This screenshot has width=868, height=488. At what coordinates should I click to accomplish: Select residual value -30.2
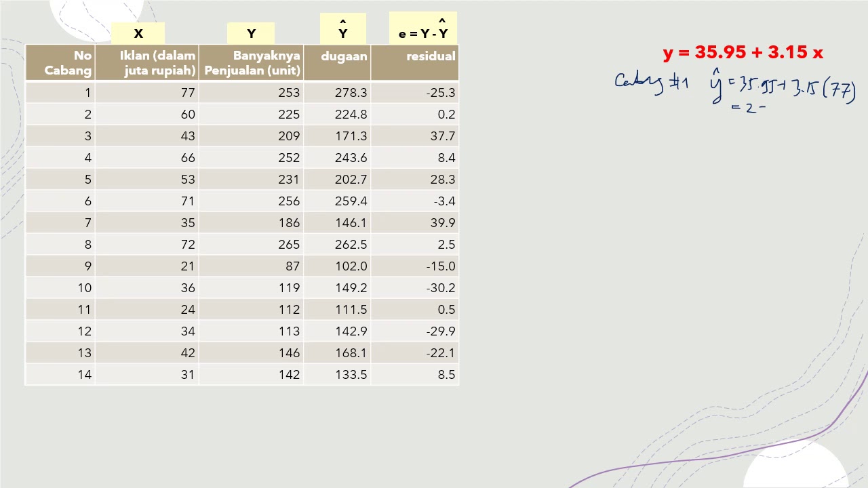441,288
